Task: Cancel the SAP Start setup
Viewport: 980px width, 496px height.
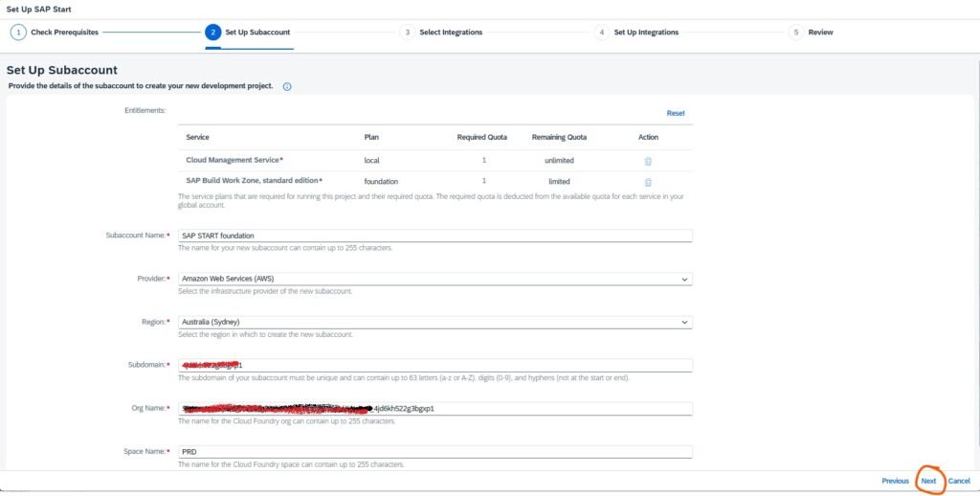Action: tap(959, 481)
